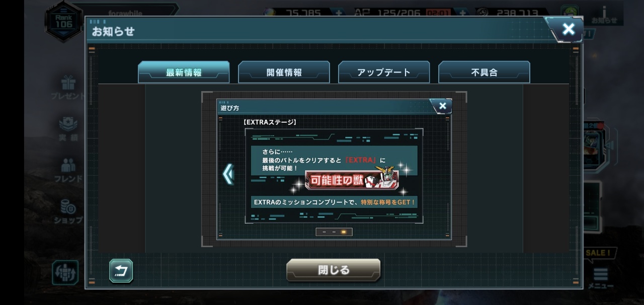Close the 遊び方 inner popup
This screenshot has width=644, height=305.
pos(442,106)
